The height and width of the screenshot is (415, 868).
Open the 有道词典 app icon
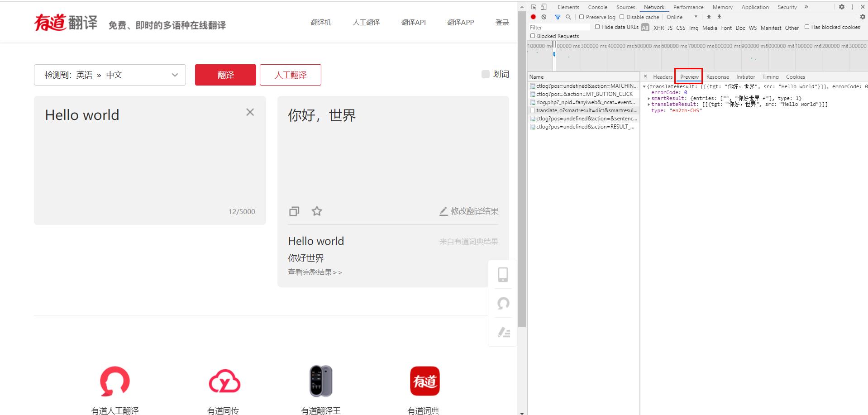(424, 381)
